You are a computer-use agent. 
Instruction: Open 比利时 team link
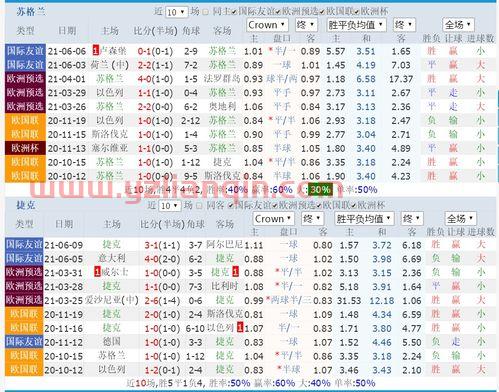(x=225, y=286)
